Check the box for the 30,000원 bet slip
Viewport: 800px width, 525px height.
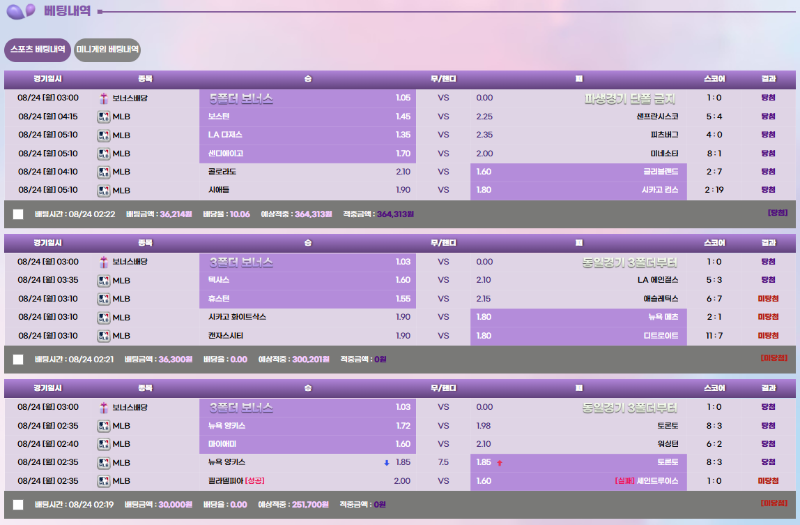(x=18, y=505)
